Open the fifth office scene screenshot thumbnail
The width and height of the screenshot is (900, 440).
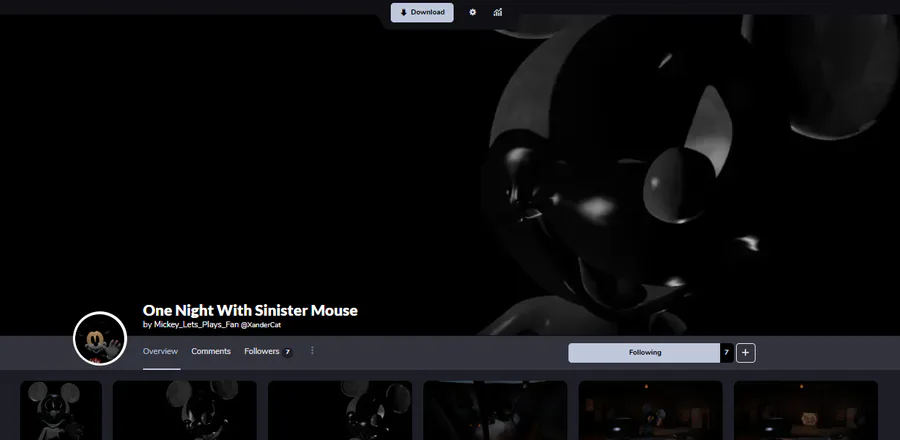[x=650, y=410]
